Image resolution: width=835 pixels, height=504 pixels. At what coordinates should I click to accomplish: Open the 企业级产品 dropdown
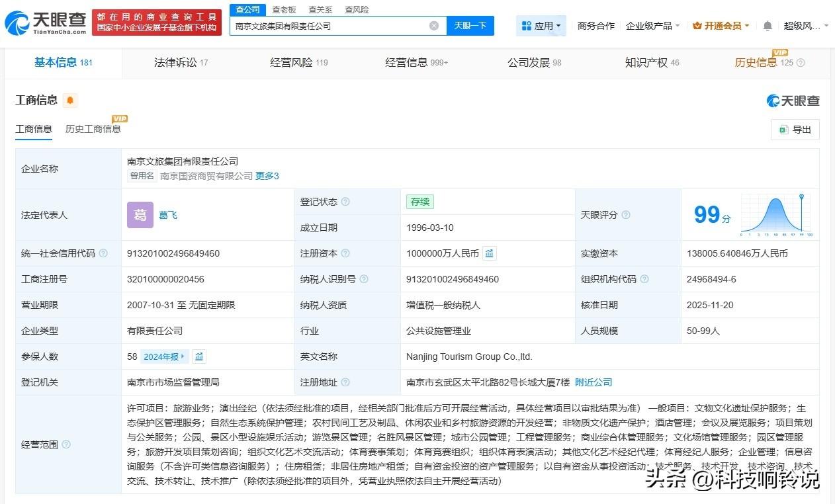tap(652, 26)
